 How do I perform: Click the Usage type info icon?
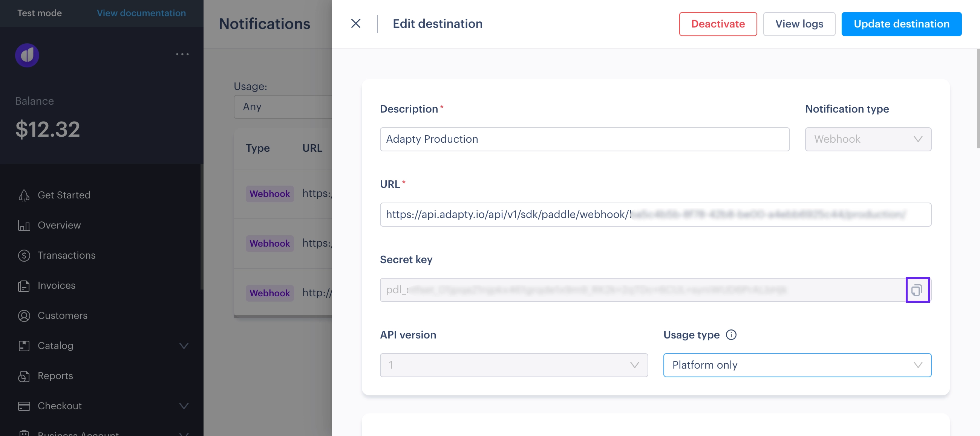tap(731, 335)
